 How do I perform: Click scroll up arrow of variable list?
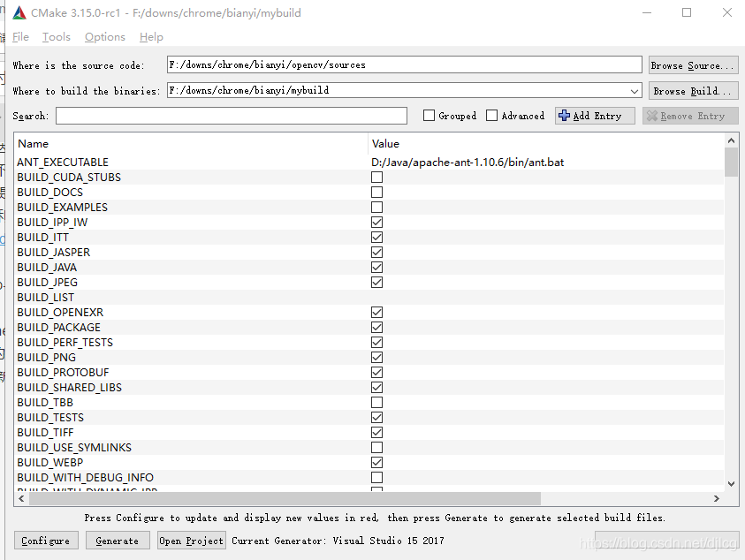(731, 140)
